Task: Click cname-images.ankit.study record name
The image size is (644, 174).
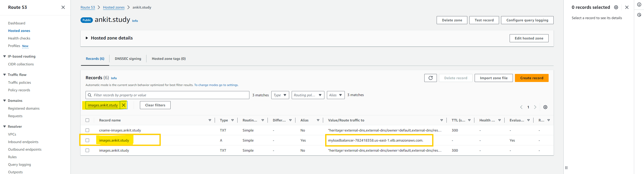Action: click(120, 130)
